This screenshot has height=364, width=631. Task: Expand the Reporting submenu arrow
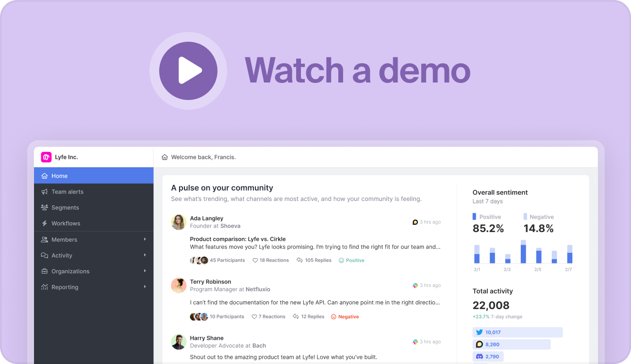(145, 287)
